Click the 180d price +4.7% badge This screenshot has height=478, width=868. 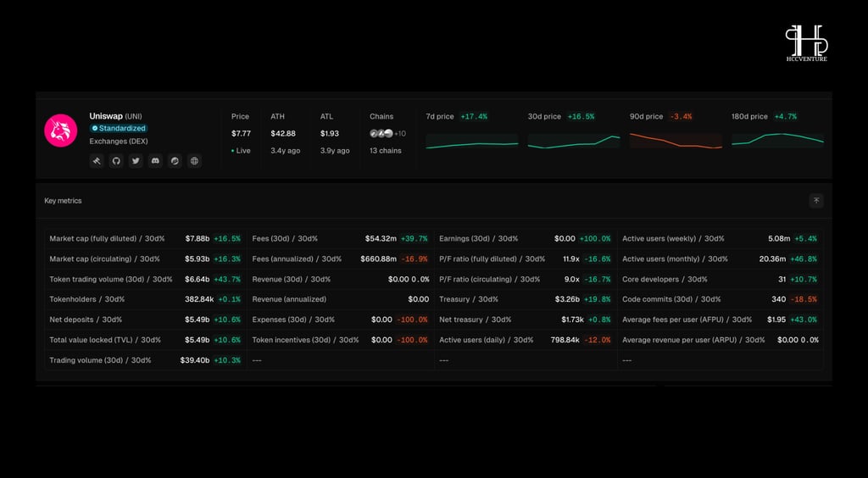[785, 117]
